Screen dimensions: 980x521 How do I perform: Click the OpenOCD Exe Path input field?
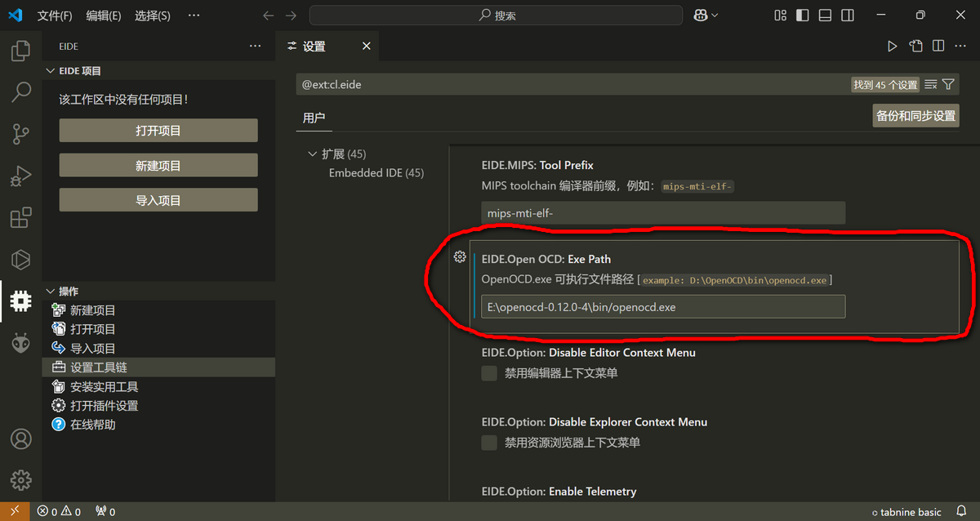[x=663, y=307]
